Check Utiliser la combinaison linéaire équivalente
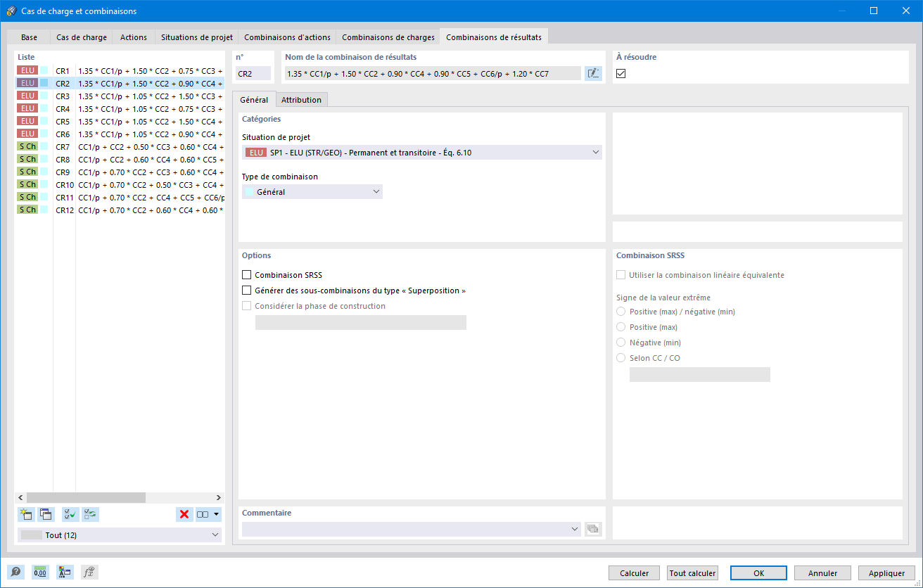923x588 pixels. tap(620, 275)
